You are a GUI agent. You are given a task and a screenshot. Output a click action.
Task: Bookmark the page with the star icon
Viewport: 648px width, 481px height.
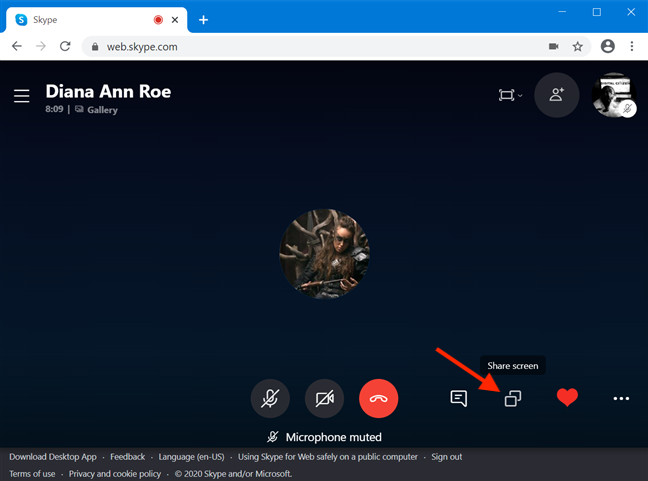pos(578,46)
